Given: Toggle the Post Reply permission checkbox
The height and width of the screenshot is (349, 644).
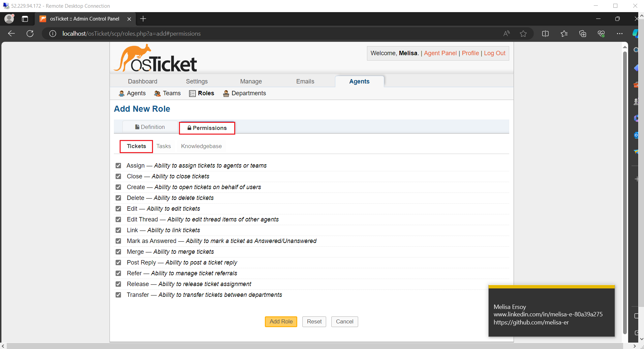Looking at the screenshot, I should click(118, 263).
